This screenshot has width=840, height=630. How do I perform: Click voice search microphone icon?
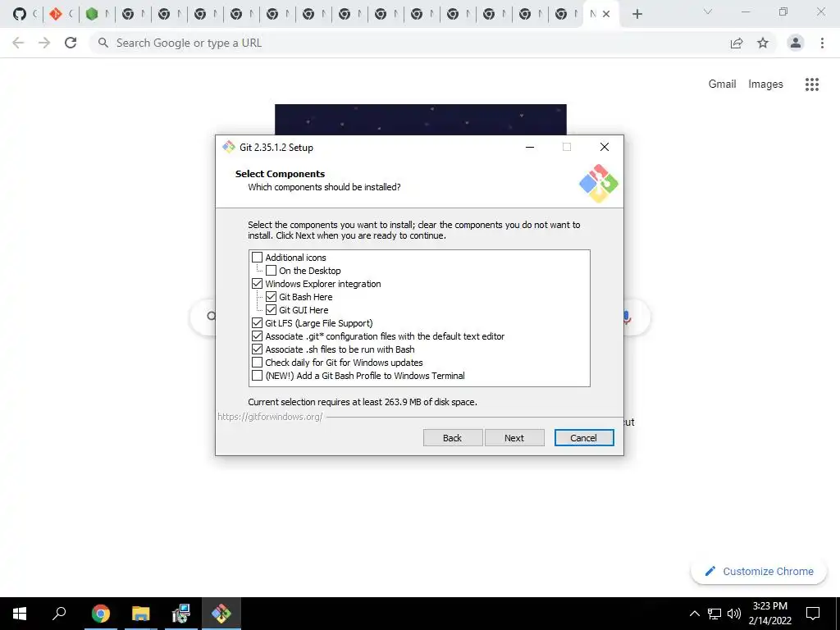(x=627, y=317)
